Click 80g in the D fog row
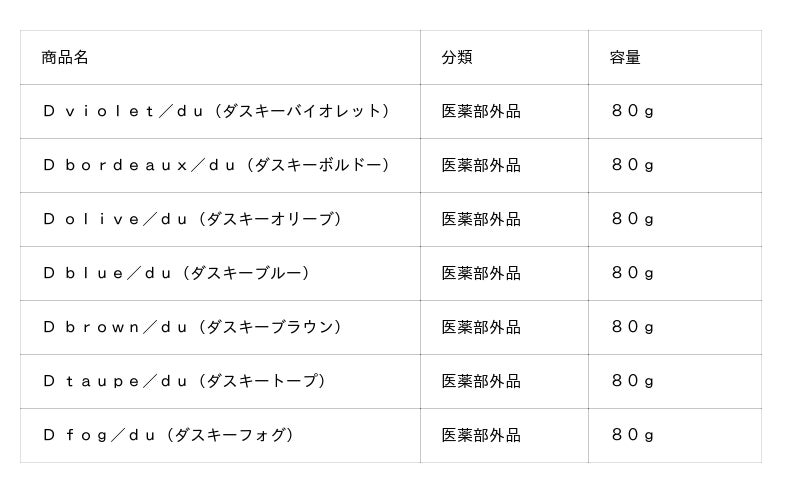Viewport: 800px width, 493px height. pos(633,435)
